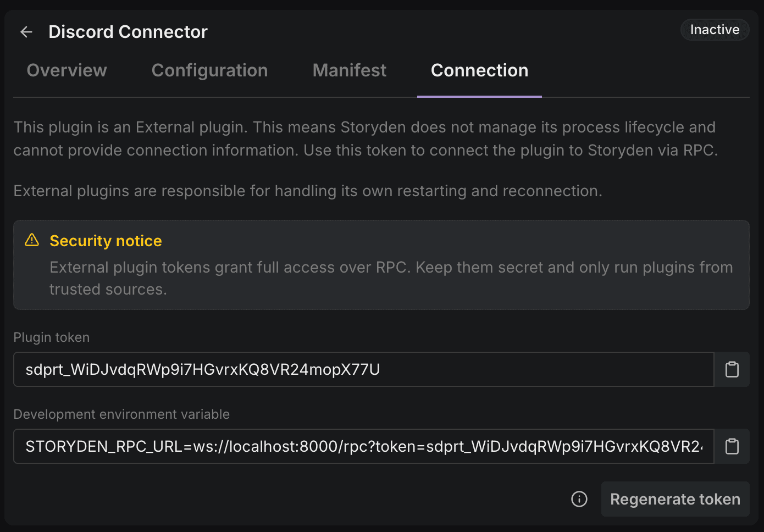Click the Inactive status badge
Screen dimensions: 764x532
715,30
